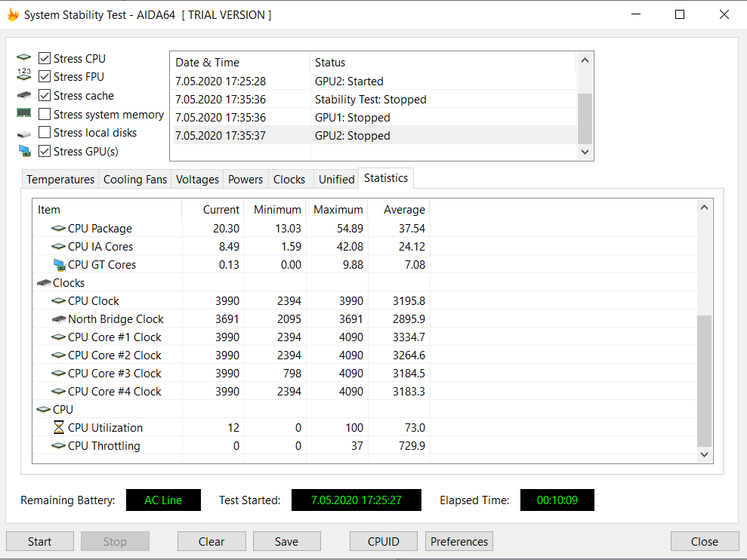Click the Elapsed Time value '00:10:09'
This screenshot has height=560, width=747.
click(x=557, y=500)
